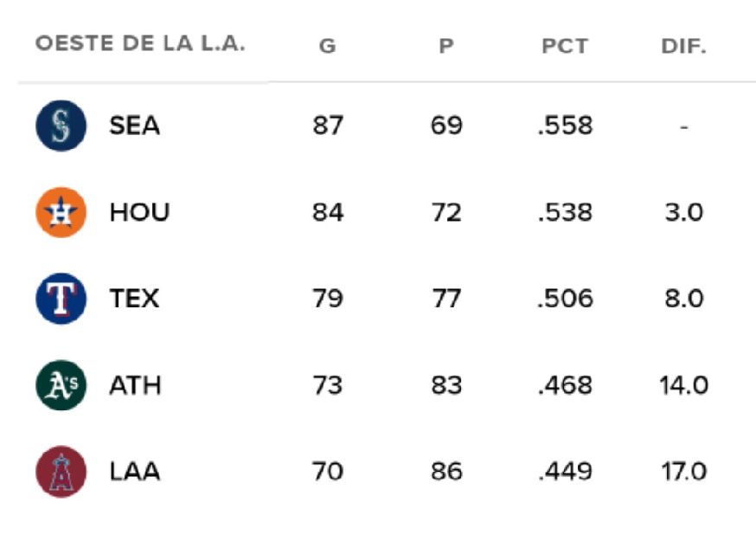Sort by the P losses column header
Screen dimensions: 756x548
(446, 47)
